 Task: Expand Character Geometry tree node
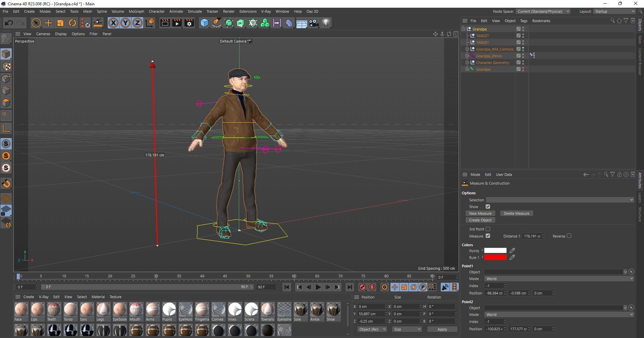(x=467, y=63)
